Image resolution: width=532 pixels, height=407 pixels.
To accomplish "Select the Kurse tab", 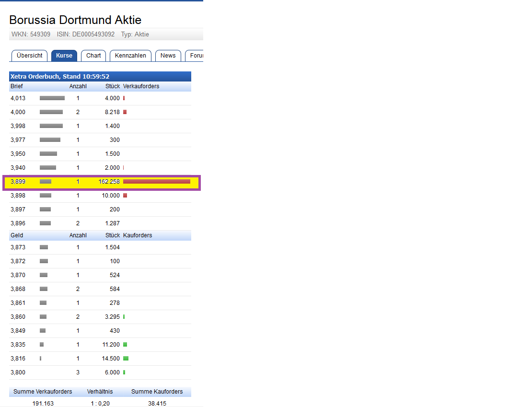I will tap(64, 56).
